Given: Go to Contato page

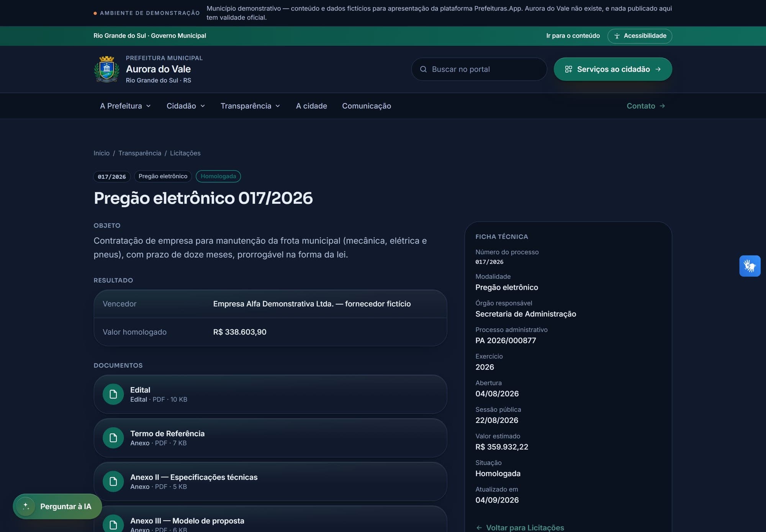Looking at the screenshot, I should [x=646, y=106].
